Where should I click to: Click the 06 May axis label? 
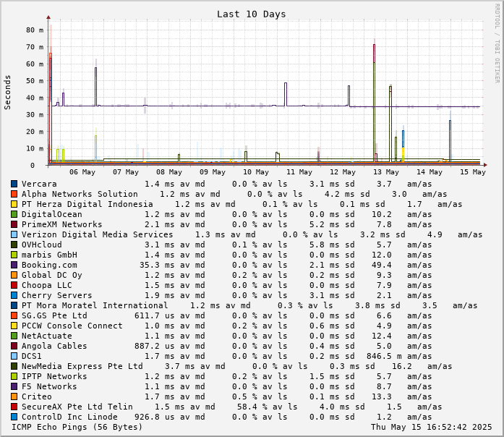click(82, 172)
